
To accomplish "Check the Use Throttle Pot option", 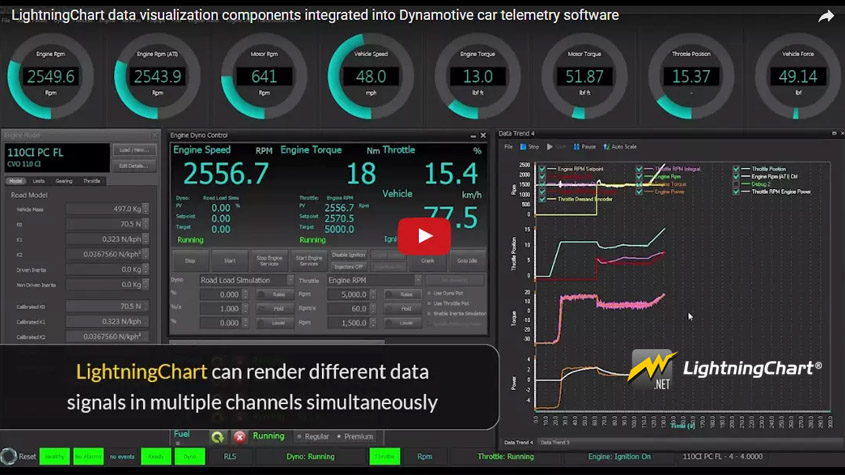I will pos(430,304).
